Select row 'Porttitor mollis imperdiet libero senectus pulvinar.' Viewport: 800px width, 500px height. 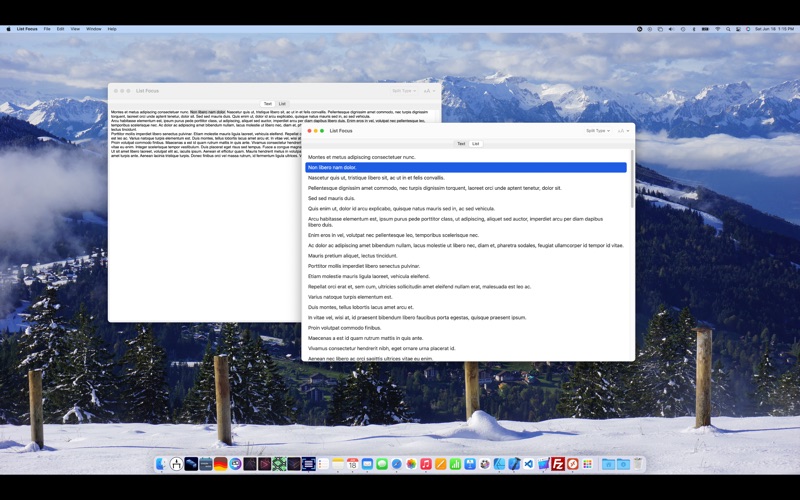click(466, 266)
